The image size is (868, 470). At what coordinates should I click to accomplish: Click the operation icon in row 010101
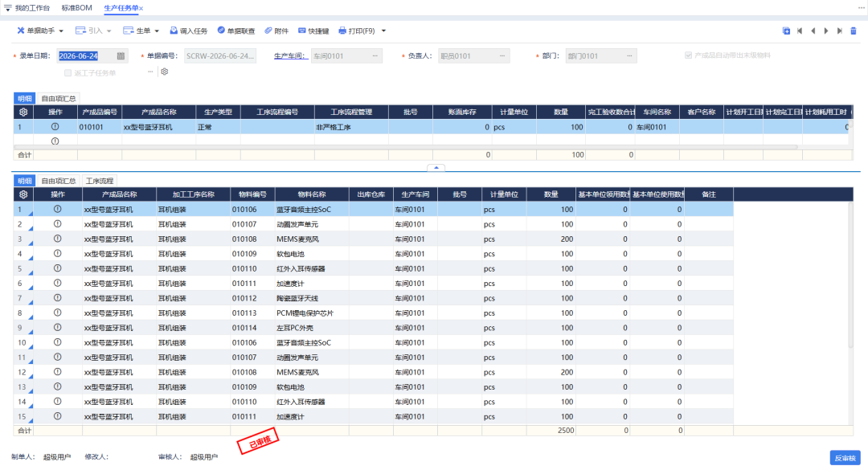pyautogui.click(x=55, y=127)
